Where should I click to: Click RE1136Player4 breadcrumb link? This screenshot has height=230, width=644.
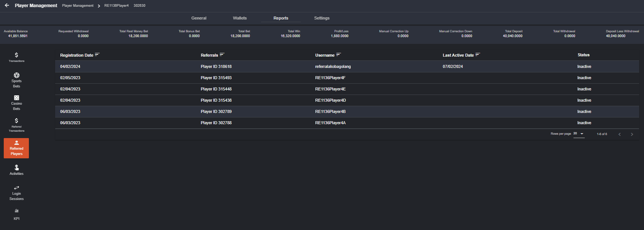(x=116, y=6)
